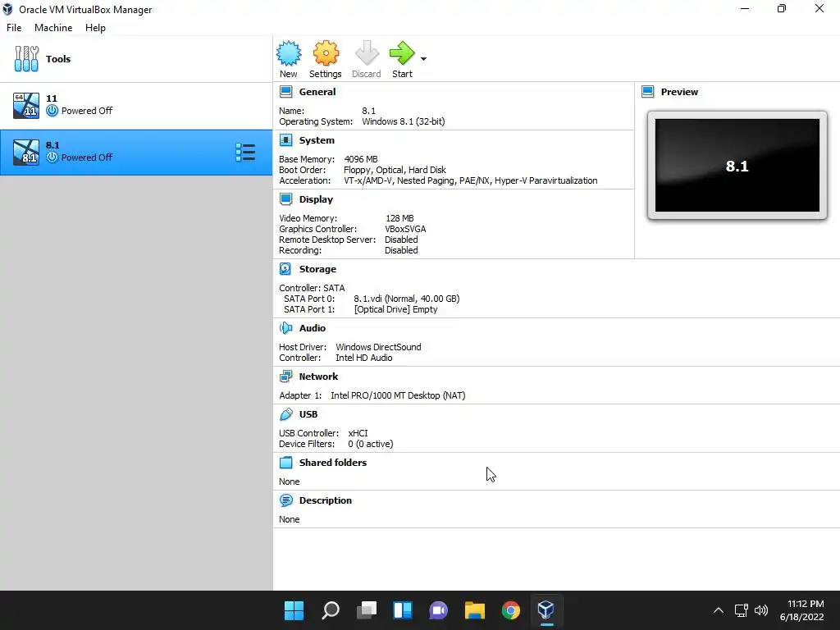Image resolution: width=840 pixels, height=630 pixels.
Task: Open the Audio settings heading link
Action: 313,328
